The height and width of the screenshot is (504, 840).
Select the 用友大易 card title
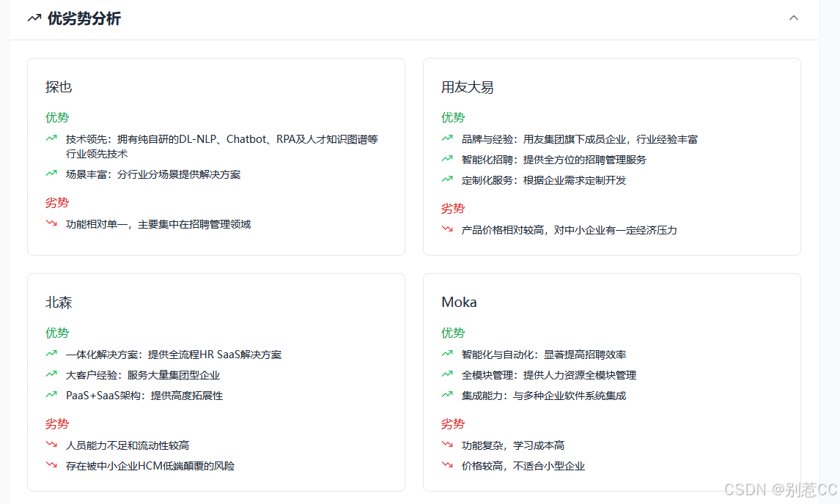pos(467,86)
